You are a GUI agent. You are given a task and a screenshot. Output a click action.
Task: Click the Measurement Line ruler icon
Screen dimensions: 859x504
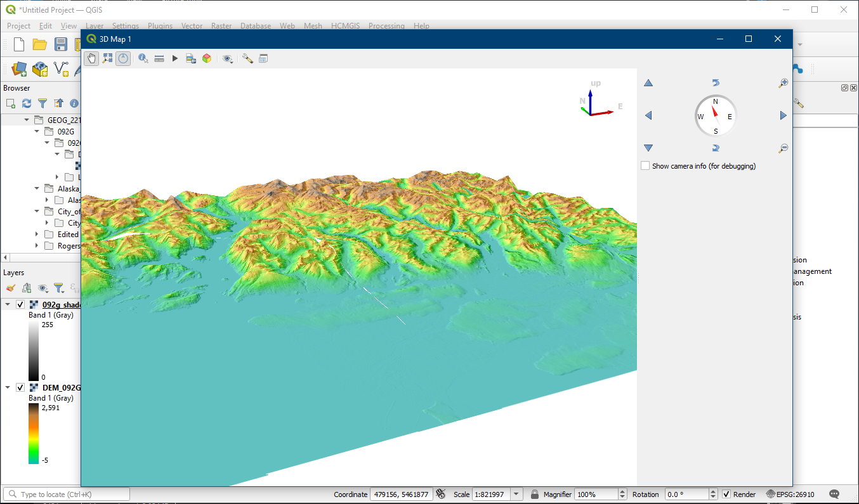pyautogui.click(x=159, y=58)
